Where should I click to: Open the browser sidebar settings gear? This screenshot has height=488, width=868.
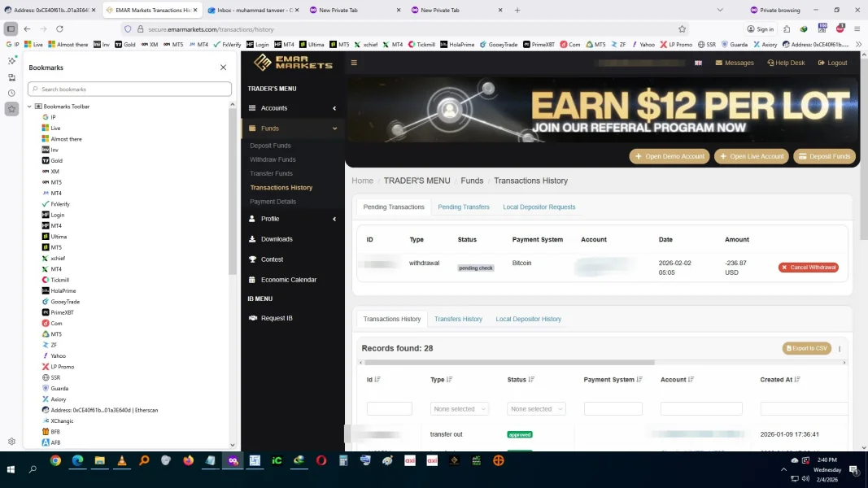[11, 442]
